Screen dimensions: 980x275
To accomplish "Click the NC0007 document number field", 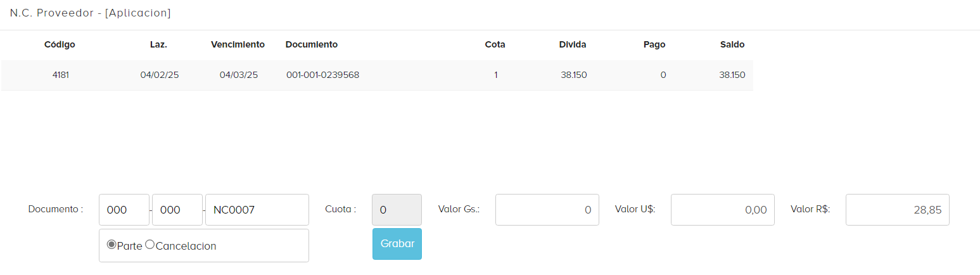I will [257, 210].
